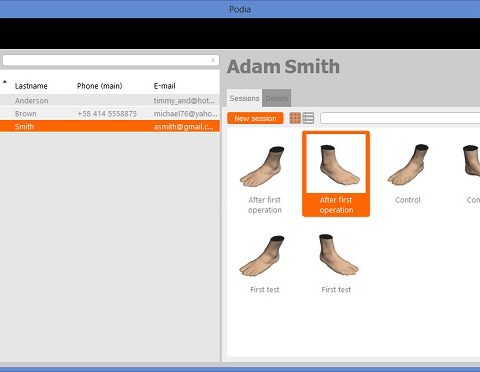Start a New session
Viewport: 480px width, 372px height.
click(255, 118)
